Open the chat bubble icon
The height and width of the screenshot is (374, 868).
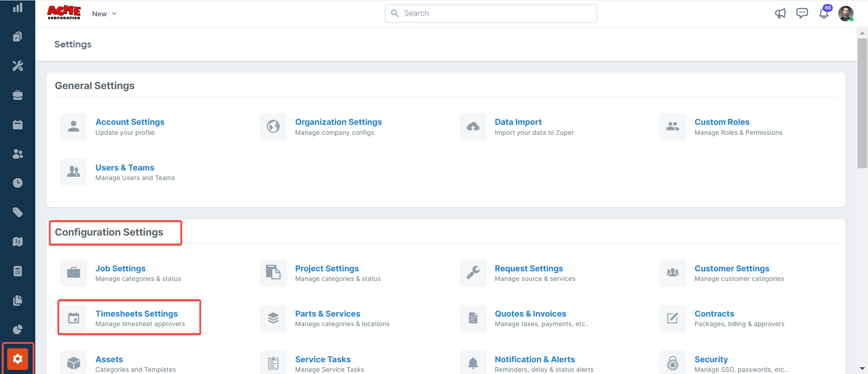[x=802, y=14]
